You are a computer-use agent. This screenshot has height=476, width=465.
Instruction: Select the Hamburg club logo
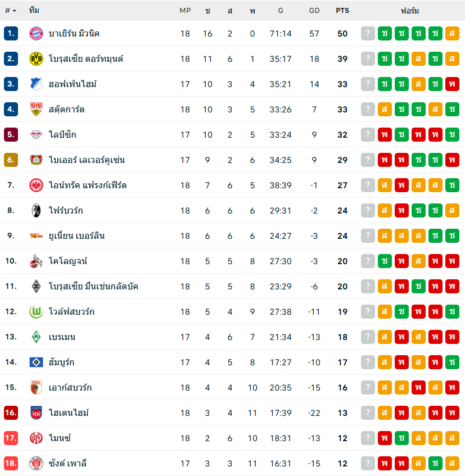[x=36, y=362]
